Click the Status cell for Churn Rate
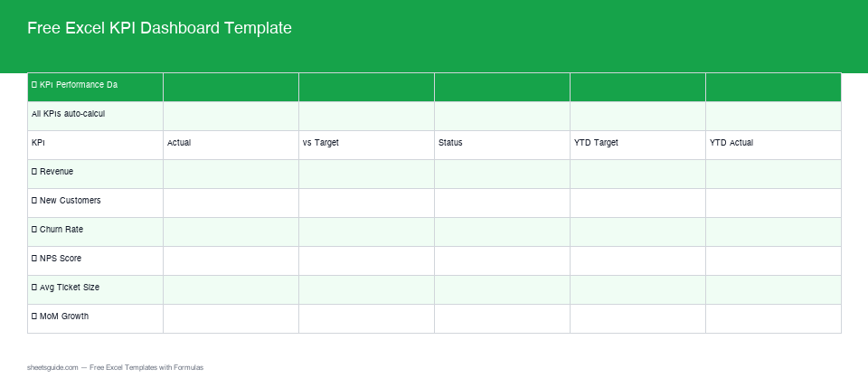Viewport: 868px width, 378px height. [x=502, y=232]
